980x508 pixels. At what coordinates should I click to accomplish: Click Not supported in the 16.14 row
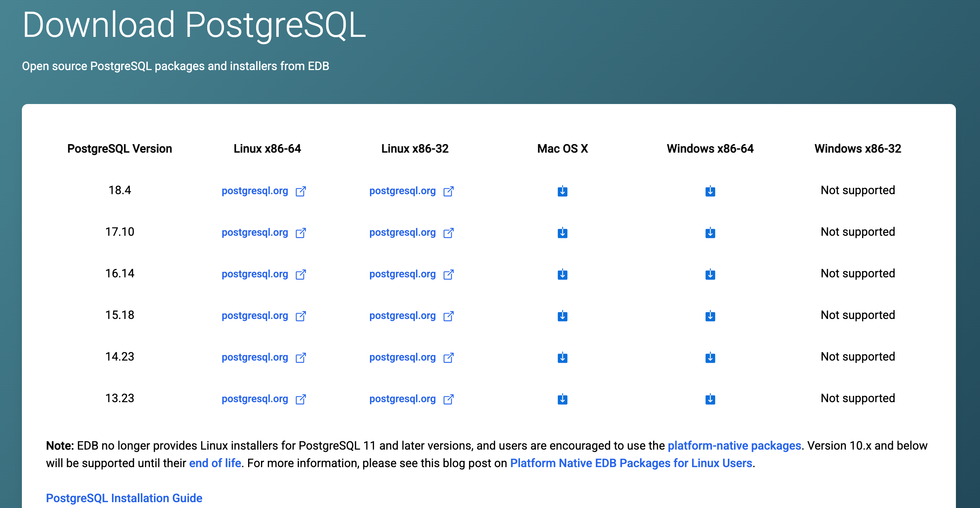click(x=857, y=273)
